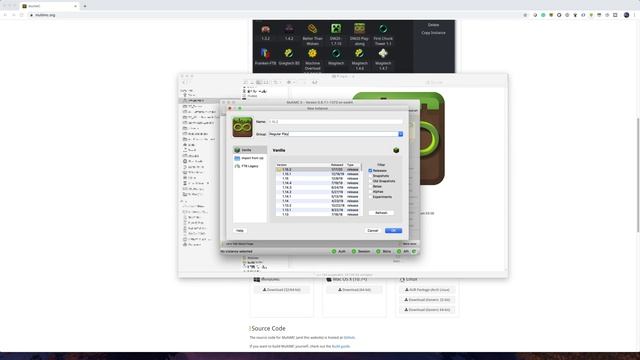Click the Auth status icon in MultiMC status bar
Screen dimensions: 640x360
tap(334, 251)
